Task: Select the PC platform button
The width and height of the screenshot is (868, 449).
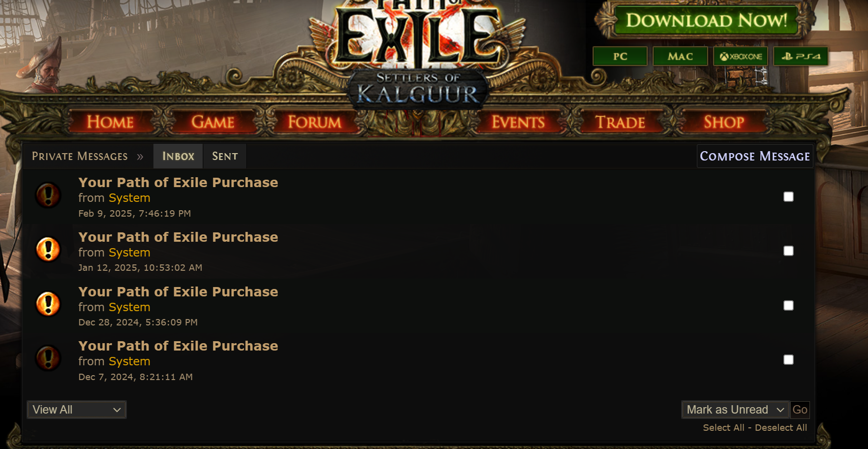Action: tap(620, 57)
